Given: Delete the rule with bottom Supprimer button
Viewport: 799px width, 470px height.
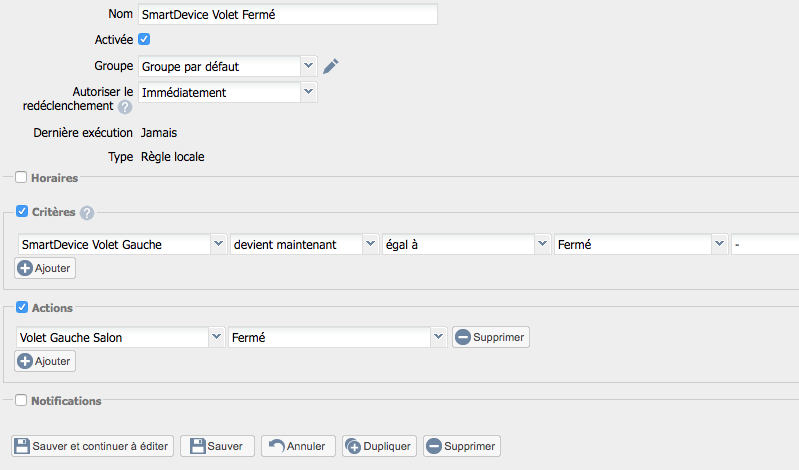Looking at the screenshot, I should pos(461,446).
